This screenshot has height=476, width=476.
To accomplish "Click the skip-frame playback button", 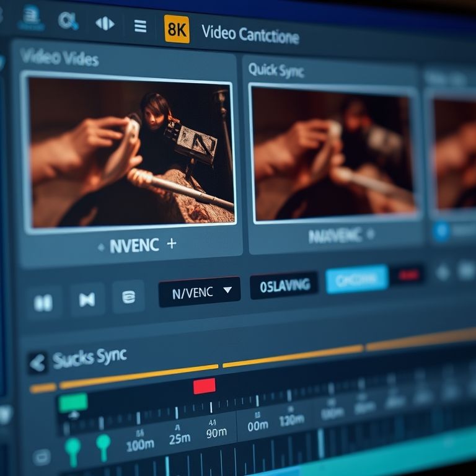I will click(87, 299).
